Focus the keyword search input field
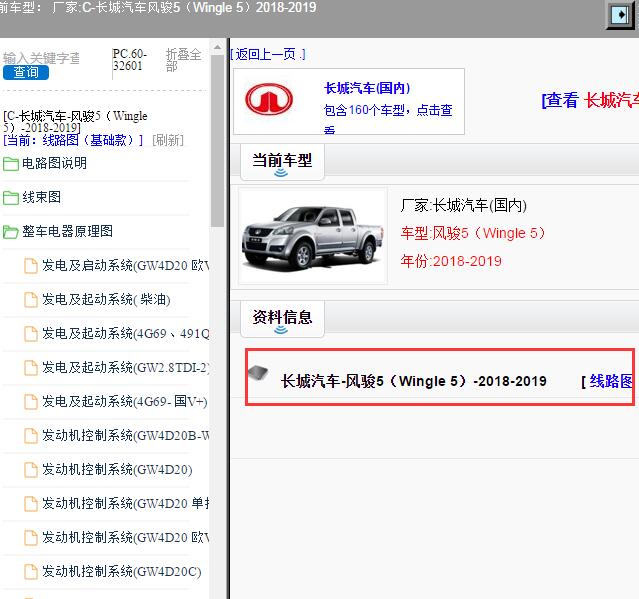The image size is (639, 599). point(41,58)
